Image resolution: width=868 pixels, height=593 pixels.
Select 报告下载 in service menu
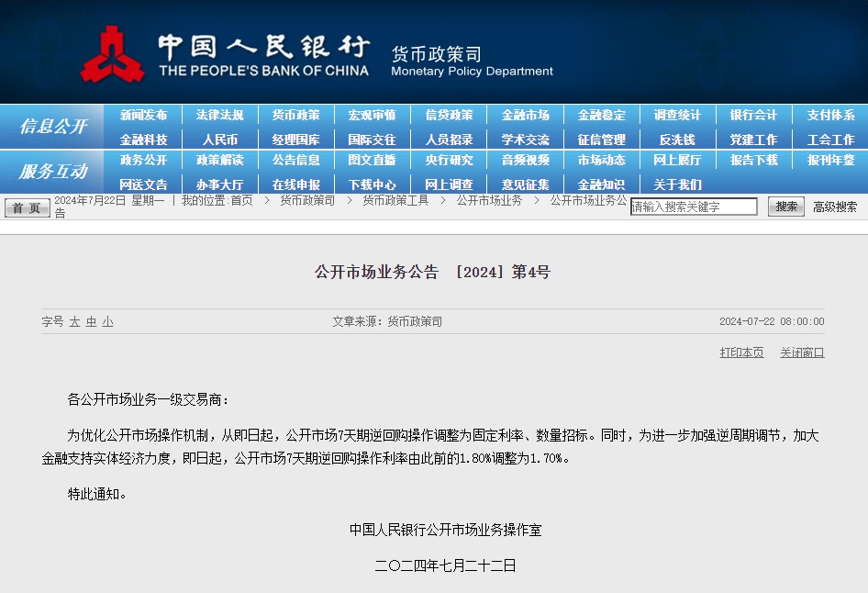[754, 160]
